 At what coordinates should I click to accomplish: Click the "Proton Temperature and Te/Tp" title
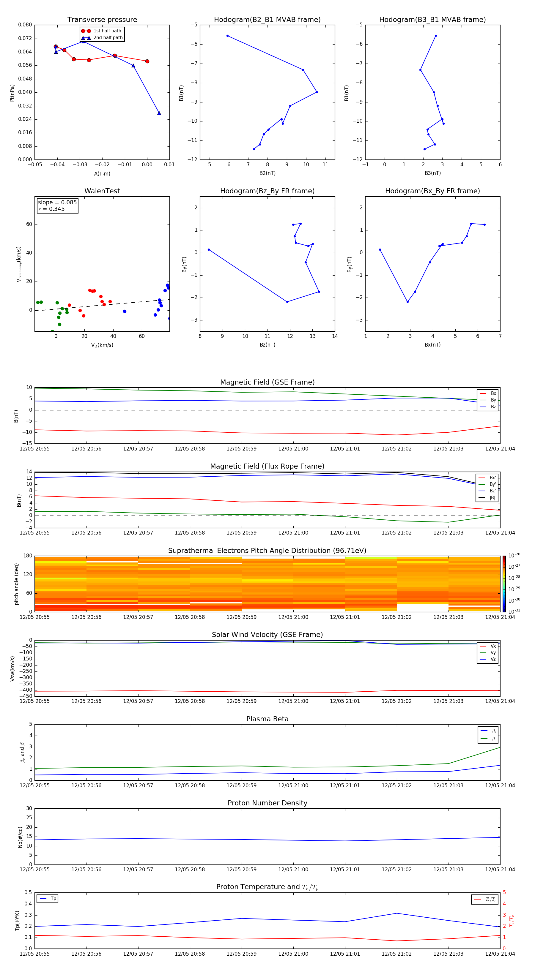tap(267, 887)
